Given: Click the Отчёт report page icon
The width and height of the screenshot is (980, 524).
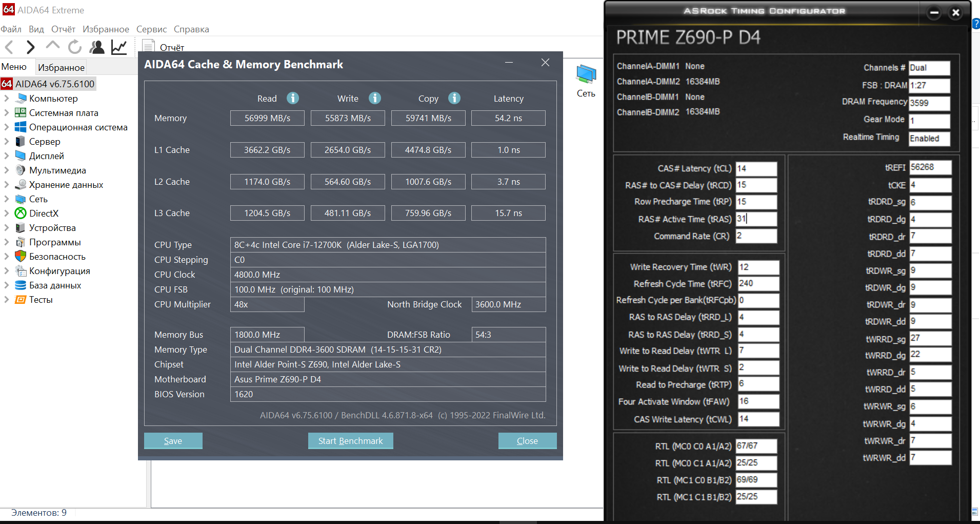Looking at the screenshot, I should coord(148,46).
